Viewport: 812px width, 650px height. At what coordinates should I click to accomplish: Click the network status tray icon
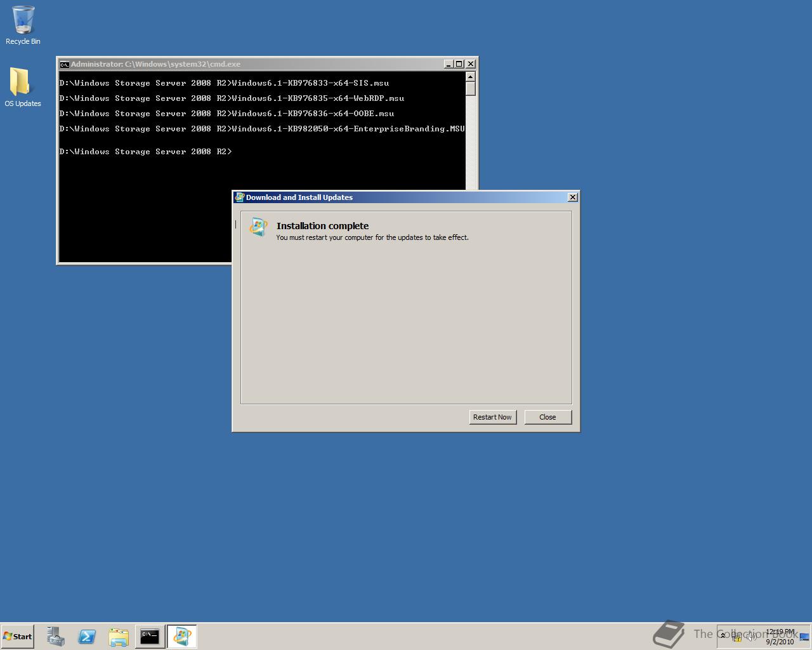coord(737,637)
